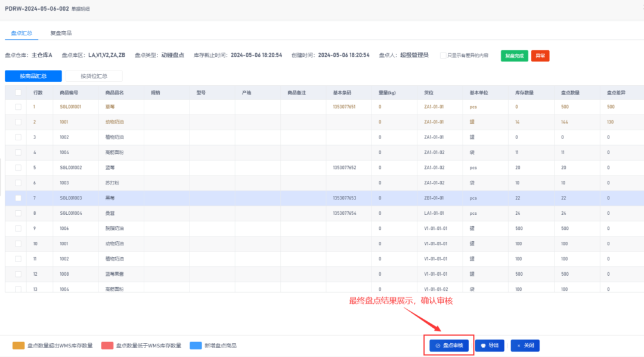Click the orange 盘点数量超出WMS库存数量 legend swatch
This screenshot has width=644, height=357.
pos(18,346)
